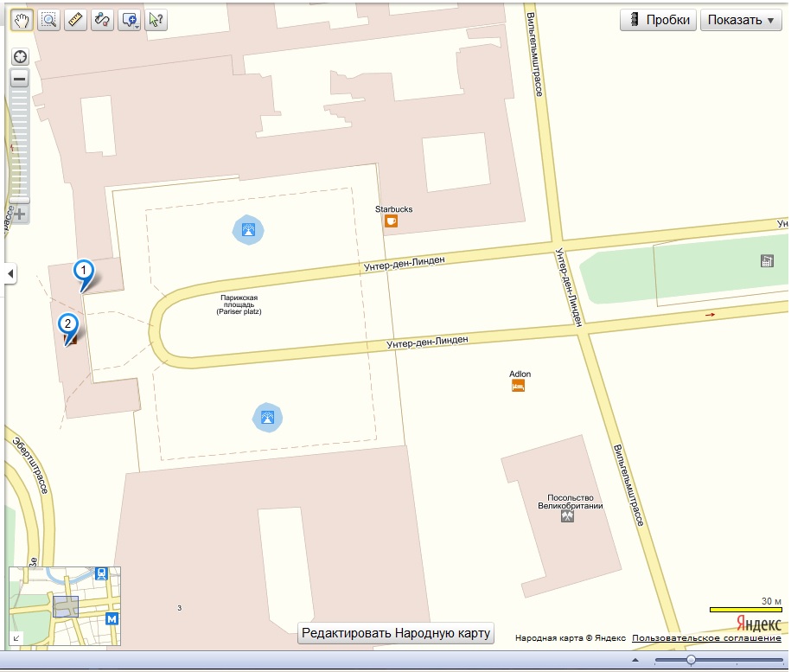Click the locate-me crosshair button
The height and width of the screenshot is (672, 791).
pos(19,57)
